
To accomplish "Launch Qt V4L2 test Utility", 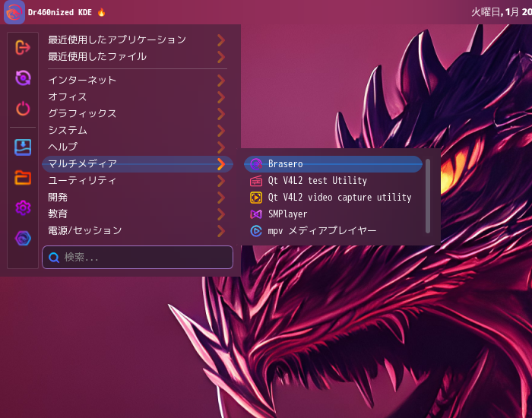I will [x=333, y=181].
